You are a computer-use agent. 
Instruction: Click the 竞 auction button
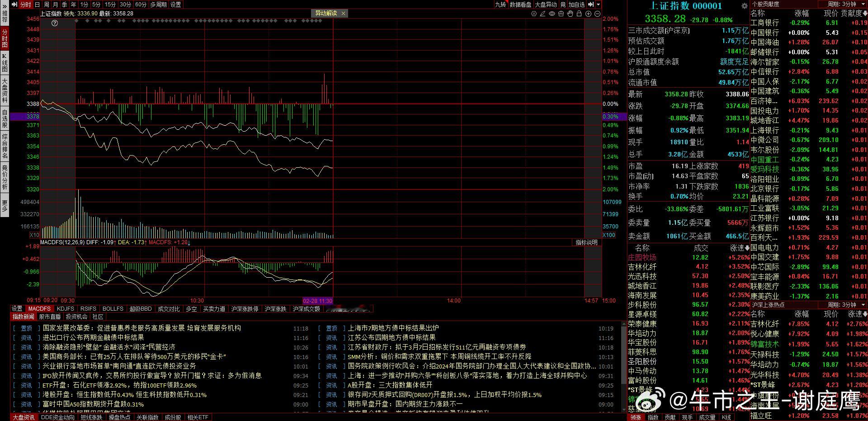click(563, 5)
